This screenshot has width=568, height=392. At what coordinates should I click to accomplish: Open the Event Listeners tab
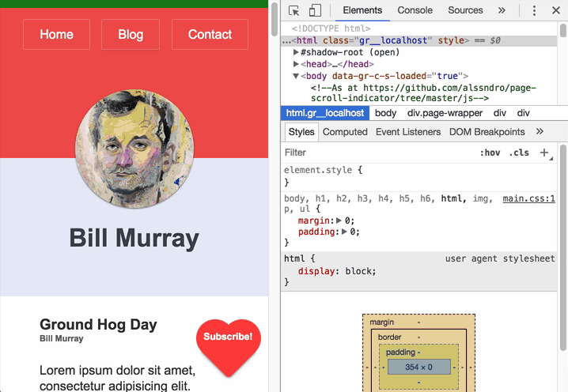pos(408,132)
